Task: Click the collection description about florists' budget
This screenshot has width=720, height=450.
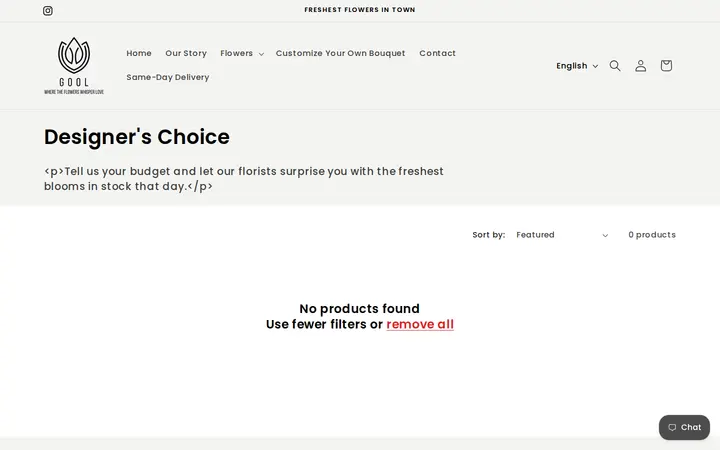Action: coord(244,179)
